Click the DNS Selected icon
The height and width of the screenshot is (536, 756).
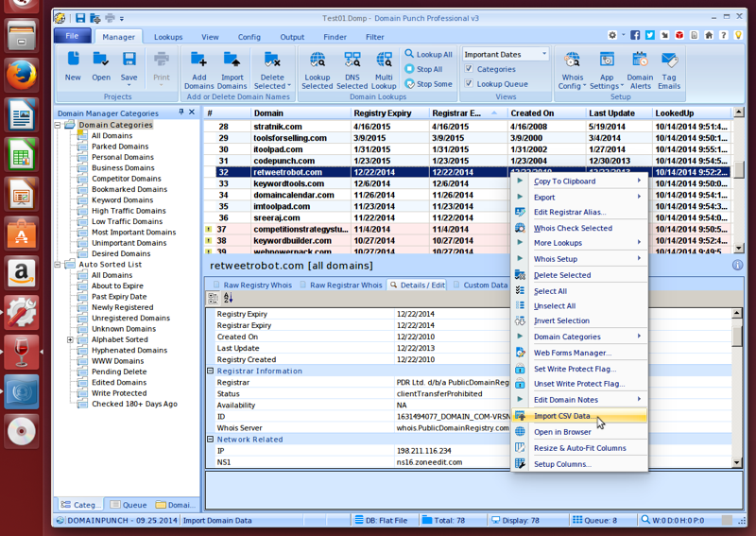[352, 70]
